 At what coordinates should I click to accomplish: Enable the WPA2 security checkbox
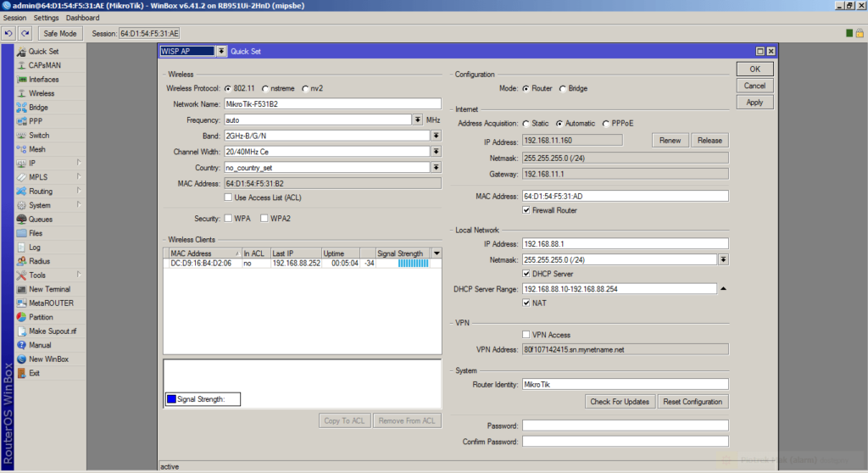pos(265,219)
